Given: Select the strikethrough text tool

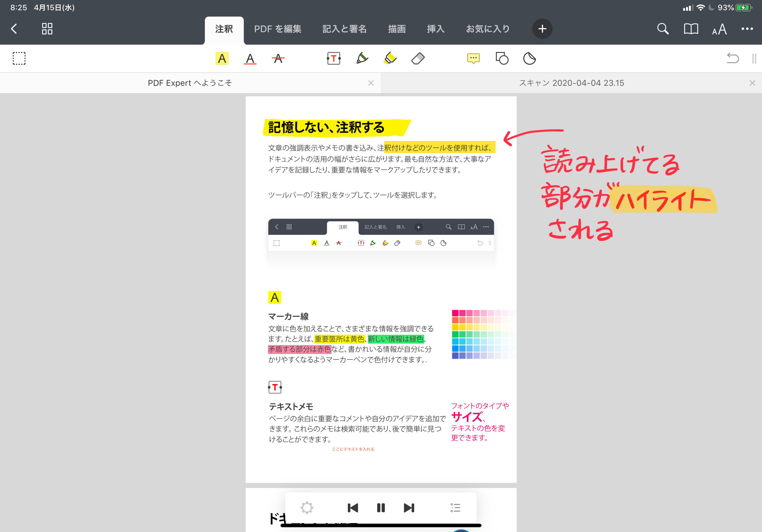Looking at the screenshot, I should pyautogui.click(x=278, y=58).
